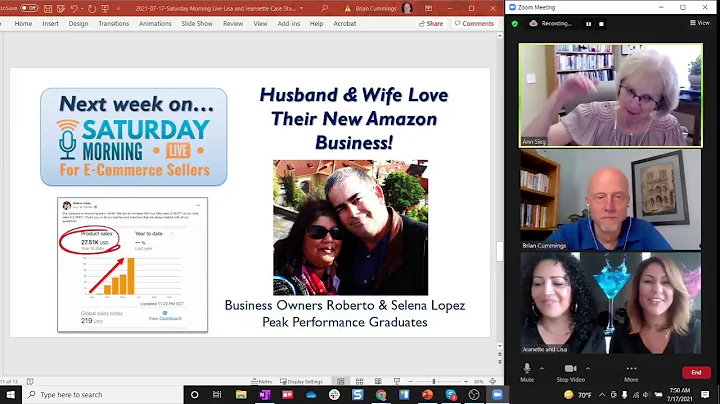Go to previous slide double-arrow button
Viewport: 720px width, 404px height.
coord(500,355)
